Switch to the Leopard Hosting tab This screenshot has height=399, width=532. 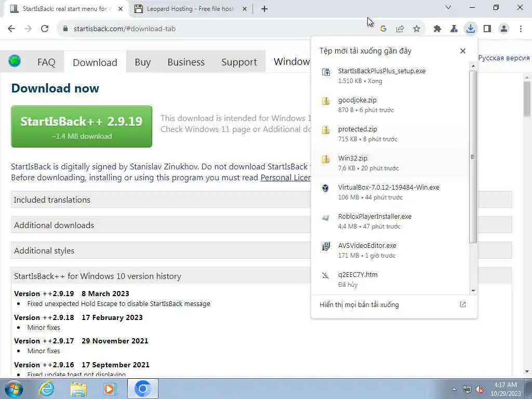coord(191,9)
